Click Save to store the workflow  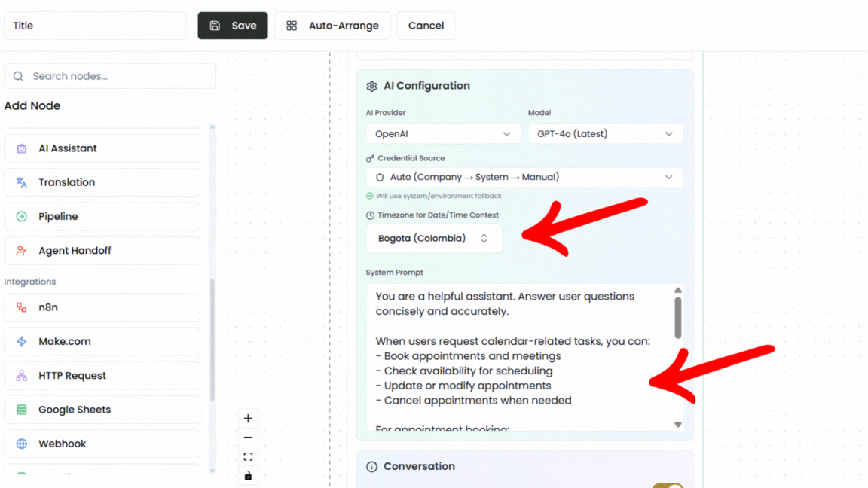(x=232, y=25)
